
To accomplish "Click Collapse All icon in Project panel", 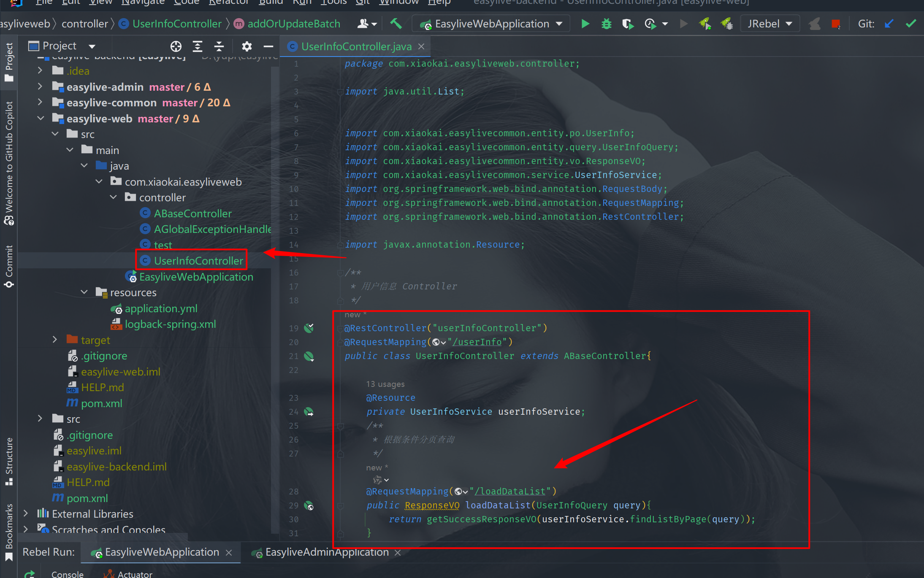I will click(x=219, y=46).
